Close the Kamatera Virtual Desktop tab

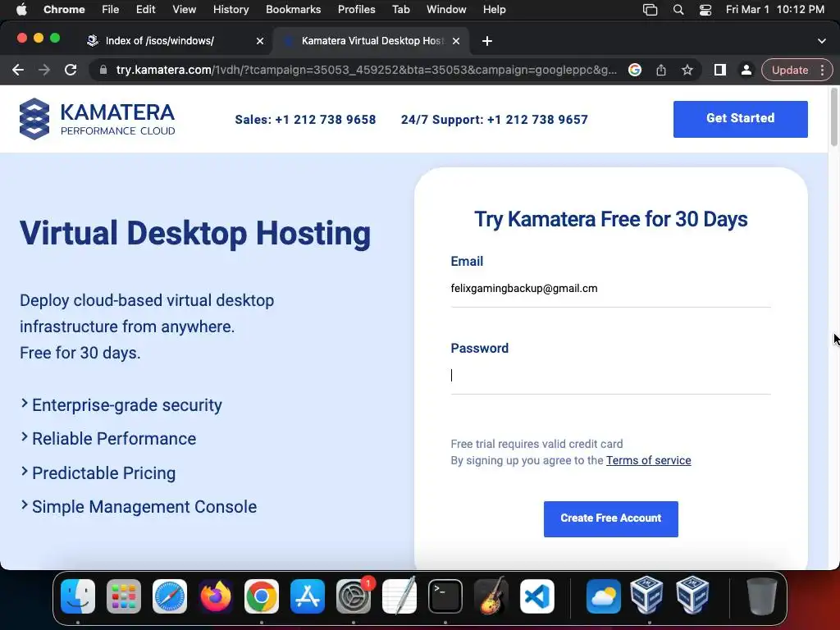click(x=456, y=41)
